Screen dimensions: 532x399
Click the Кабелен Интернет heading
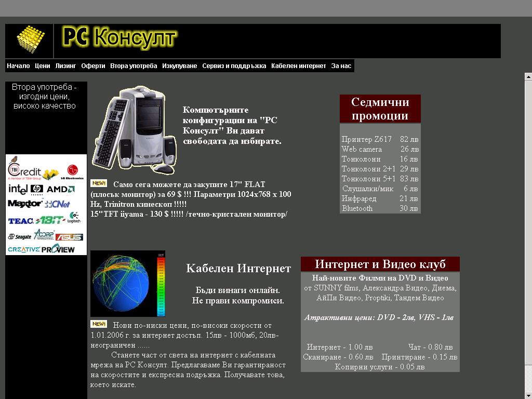pos(238,269)
